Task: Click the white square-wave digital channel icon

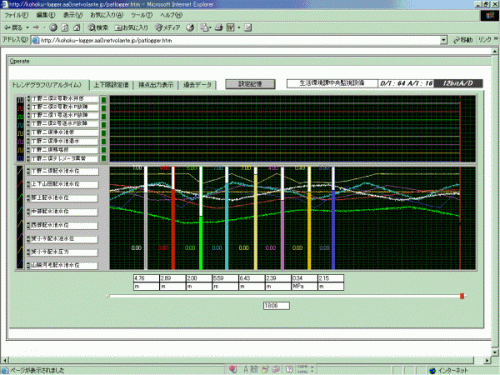Action: point(21,100)
